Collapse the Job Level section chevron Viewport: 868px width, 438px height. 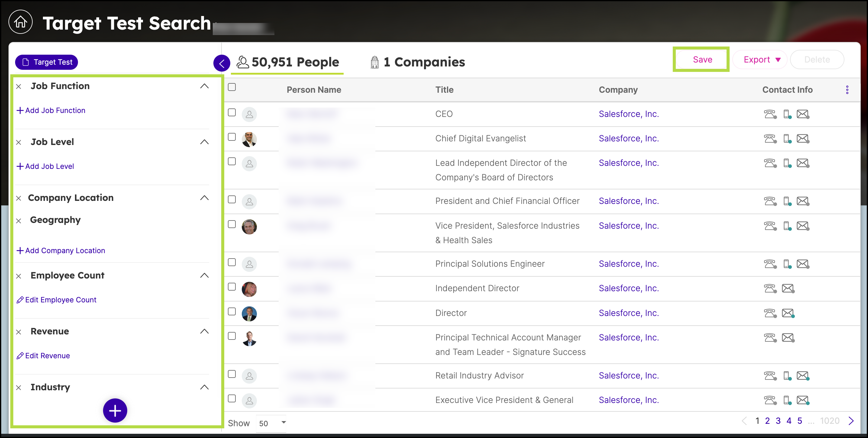point(205,142)
